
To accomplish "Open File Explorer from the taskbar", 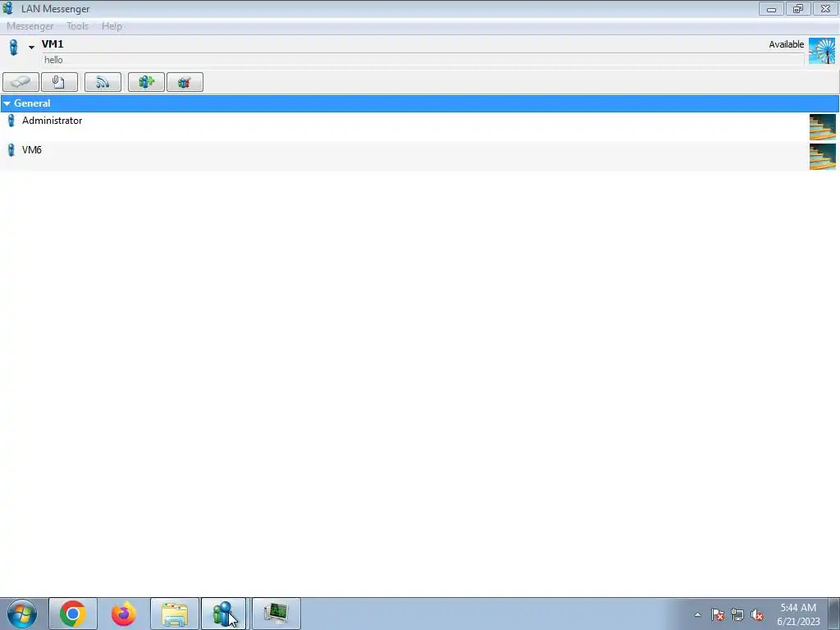I will point(175,614).
